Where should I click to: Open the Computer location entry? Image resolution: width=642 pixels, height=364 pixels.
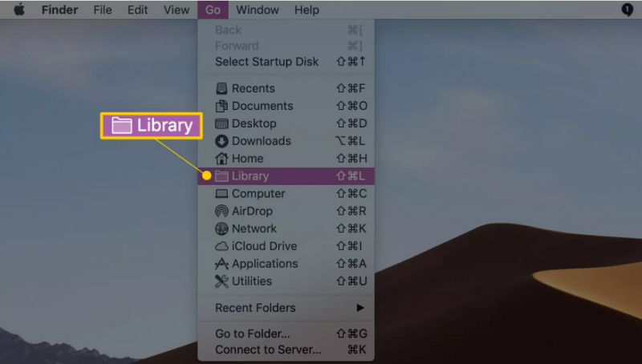(x=286, y=193)
